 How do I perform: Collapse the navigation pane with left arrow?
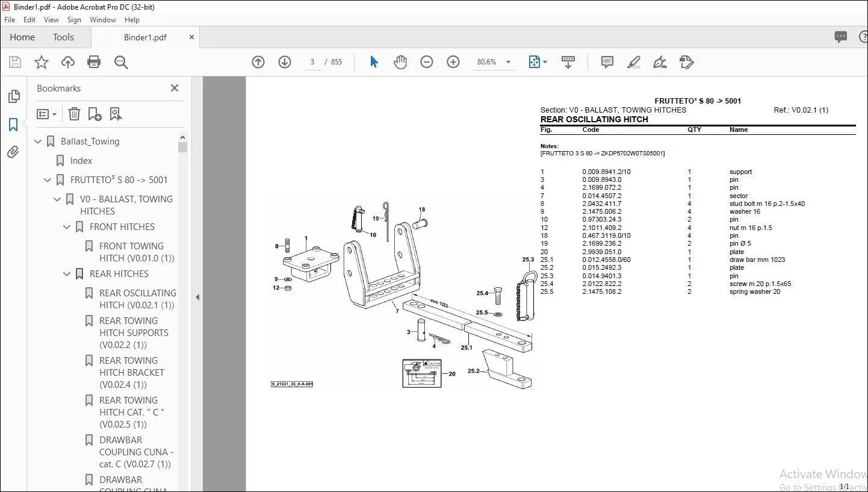(197, 297)
